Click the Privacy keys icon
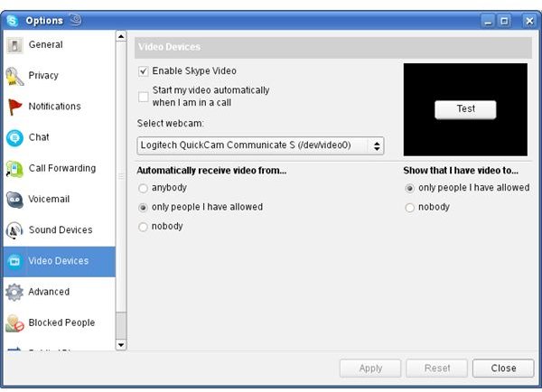Viewport: 542px width, 392px height. tap(14, 76)
